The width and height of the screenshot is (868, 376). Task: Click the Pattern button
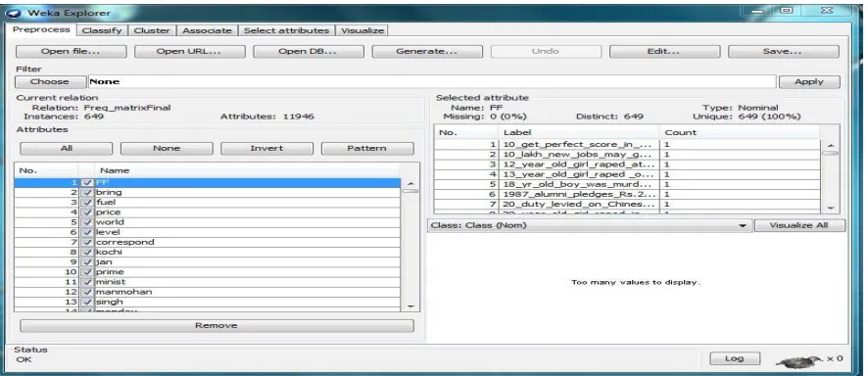click(367, 149)
